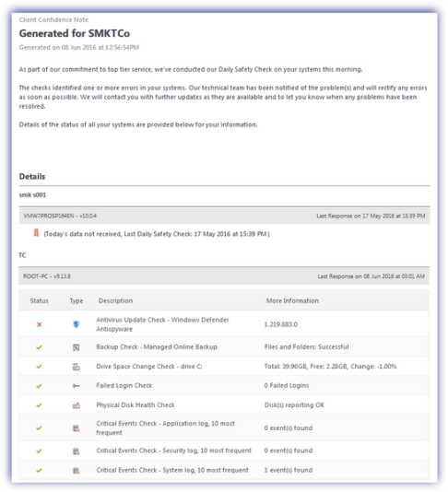
Task: Click the 'Client Confidence Note' label
Action: [53, 19]
